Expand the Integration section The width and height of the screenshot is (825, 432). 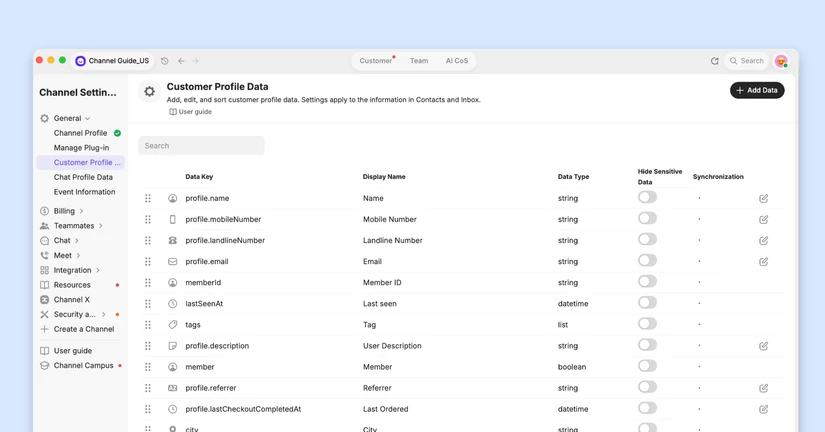(x=98, y=270)
